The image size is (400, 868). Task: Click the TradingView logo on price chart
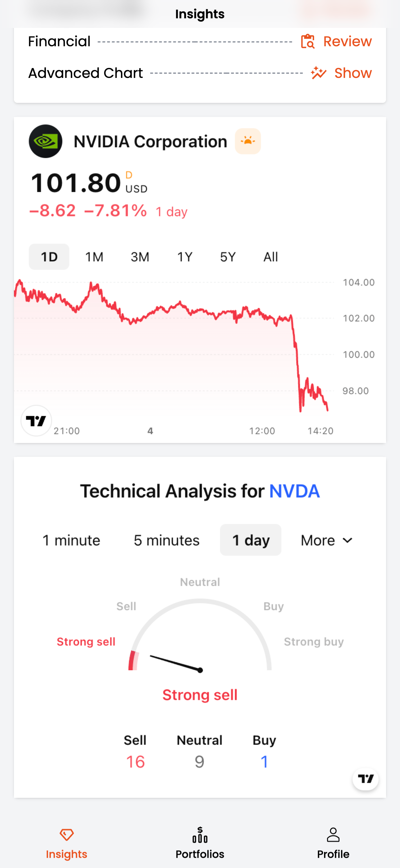tap(36, 421)
